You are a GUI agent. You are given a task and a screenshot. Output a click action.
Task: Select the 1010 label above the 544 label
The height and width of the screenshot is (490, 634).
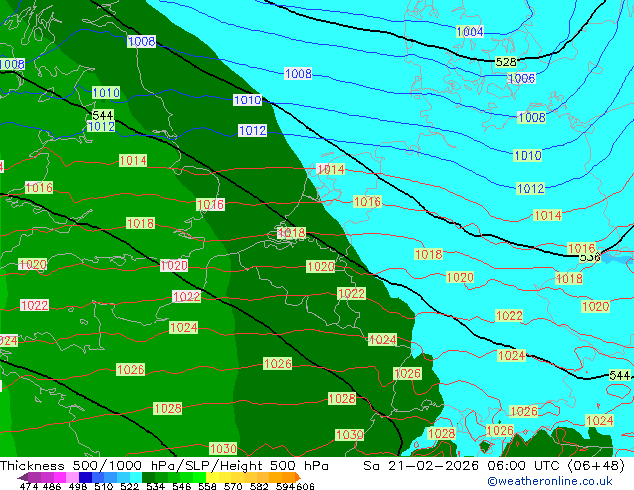pyautogui.click(x=106, y=93)
